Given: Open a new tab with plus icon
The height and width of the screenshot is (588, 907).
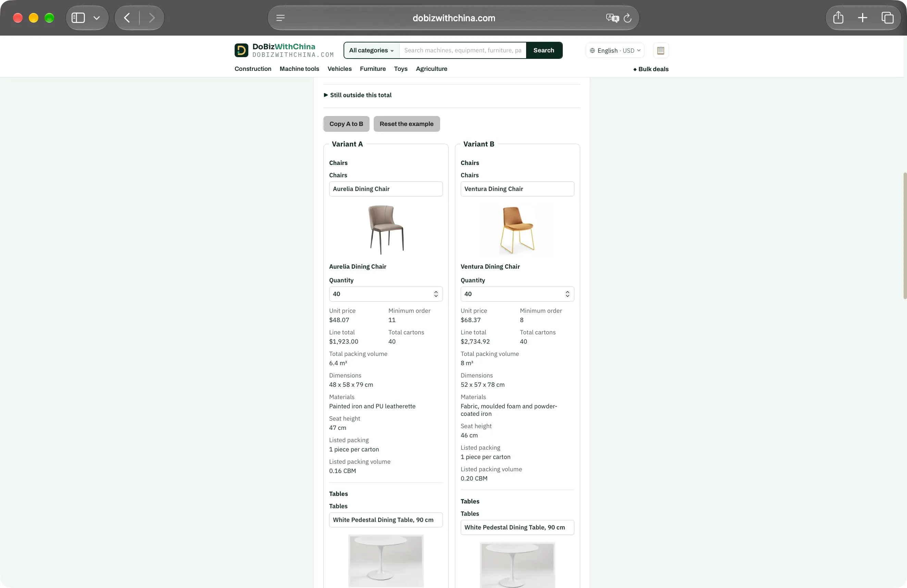Looking at the screenshot, I should click(x=862, y=17).
